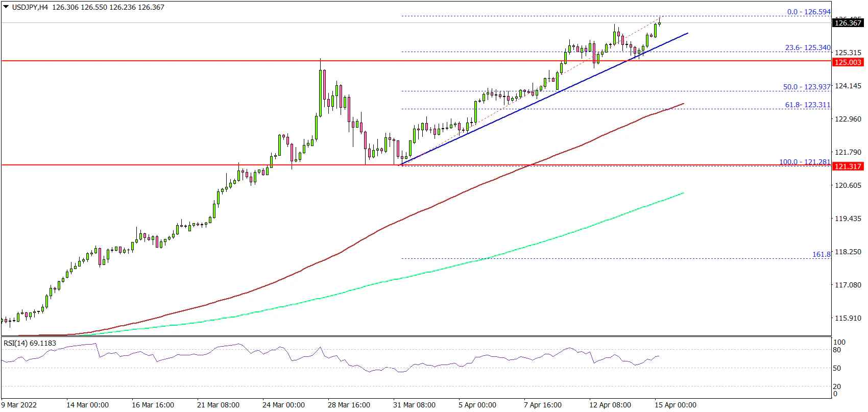
Task: Click the triangle arrow beside USDJPY,H4
Action: point(6,7)
